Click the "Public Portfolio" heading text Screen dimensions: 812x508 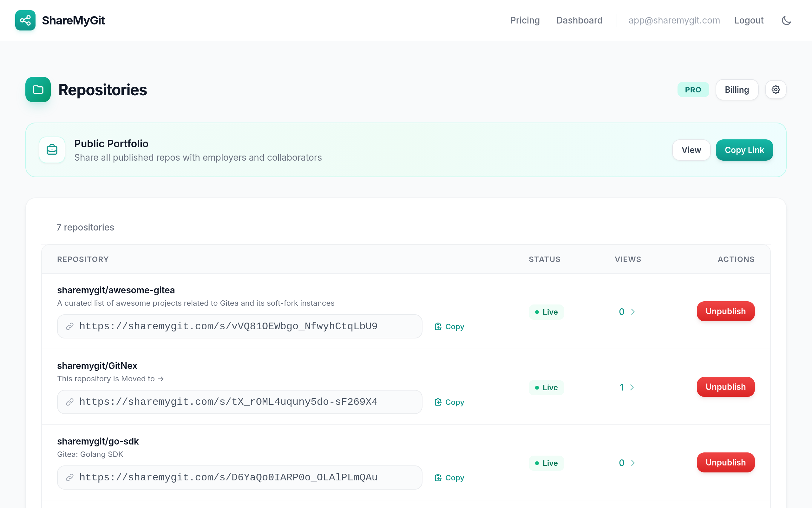[111, 144]
